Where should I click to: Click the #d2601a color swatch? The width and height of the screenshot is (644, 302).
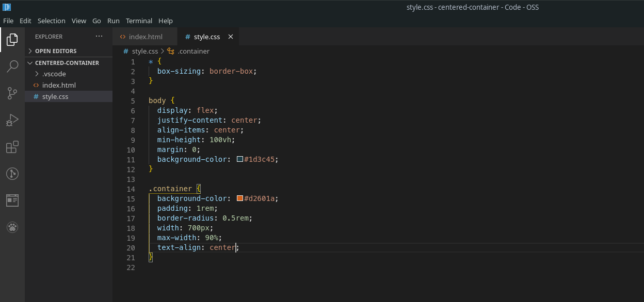coord(239,198)
